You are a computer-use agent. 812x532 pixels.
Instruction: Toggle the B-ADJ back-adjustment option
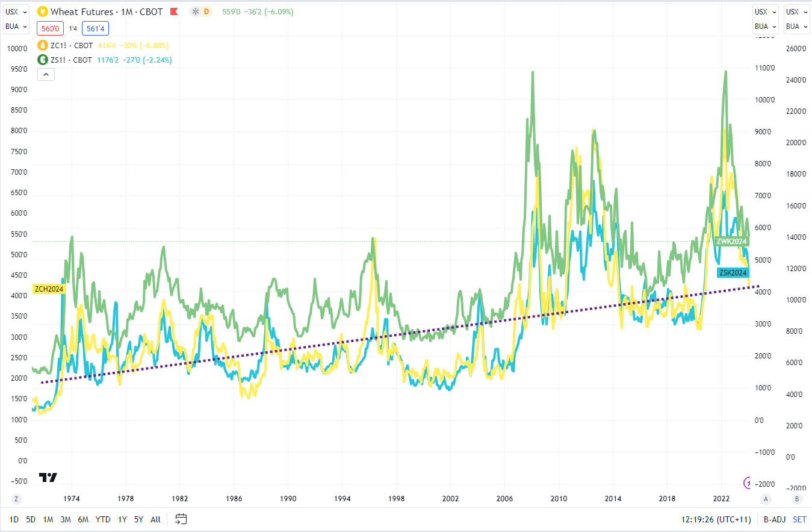[x=773, y=519]
